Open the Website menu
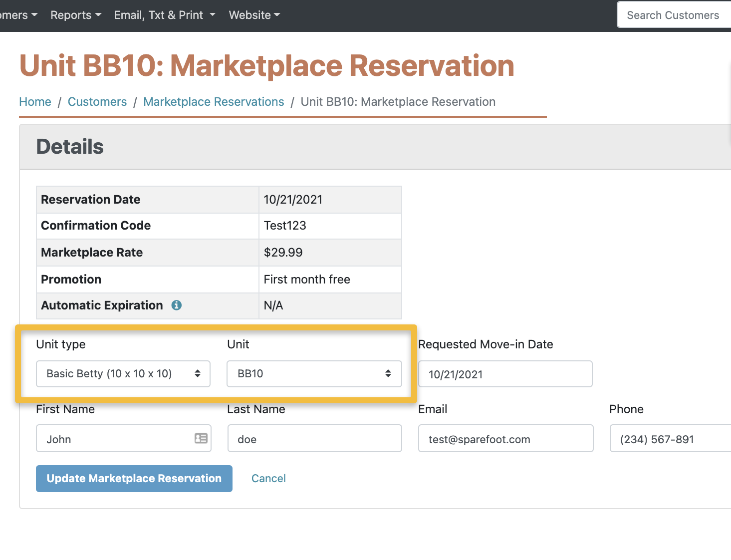Viewport: 731px width, 560px height. 254,15
